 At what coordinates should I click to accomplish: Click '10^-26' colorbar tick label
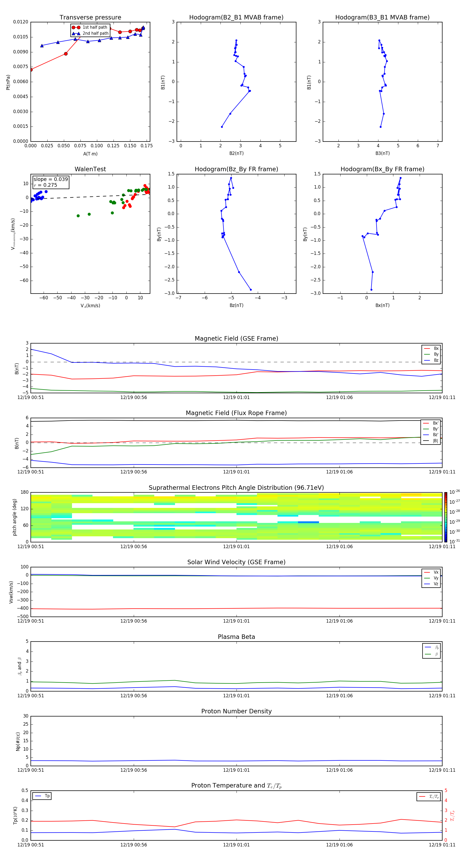[455, 492]
